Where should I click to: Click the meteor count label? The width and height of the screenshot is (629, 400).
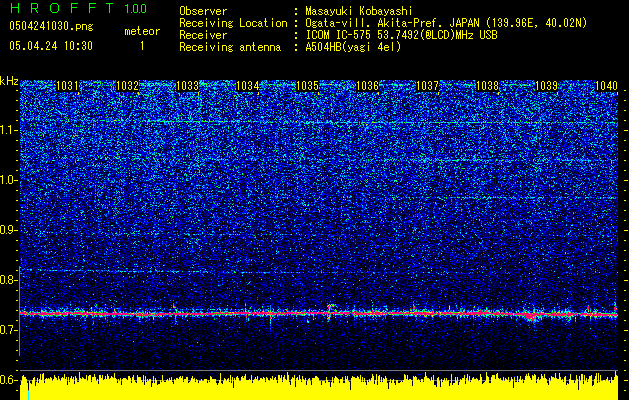point(142,31)
